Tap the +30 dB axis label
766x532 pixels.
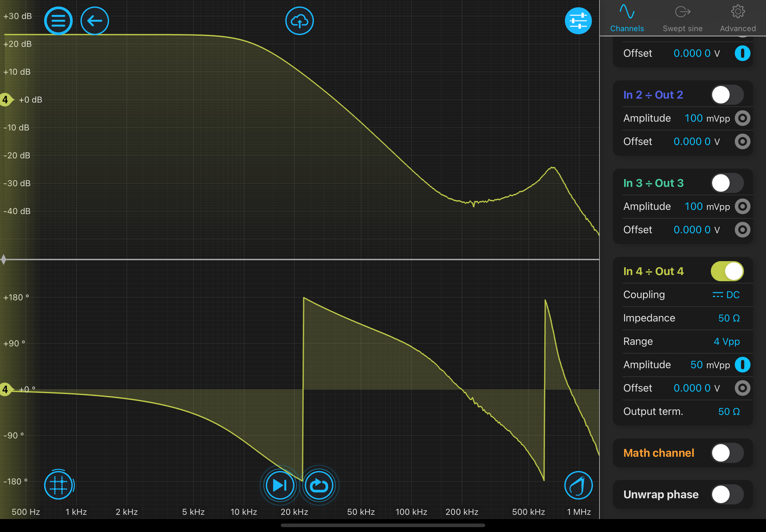pyautogui.click(x=17, y=16)
